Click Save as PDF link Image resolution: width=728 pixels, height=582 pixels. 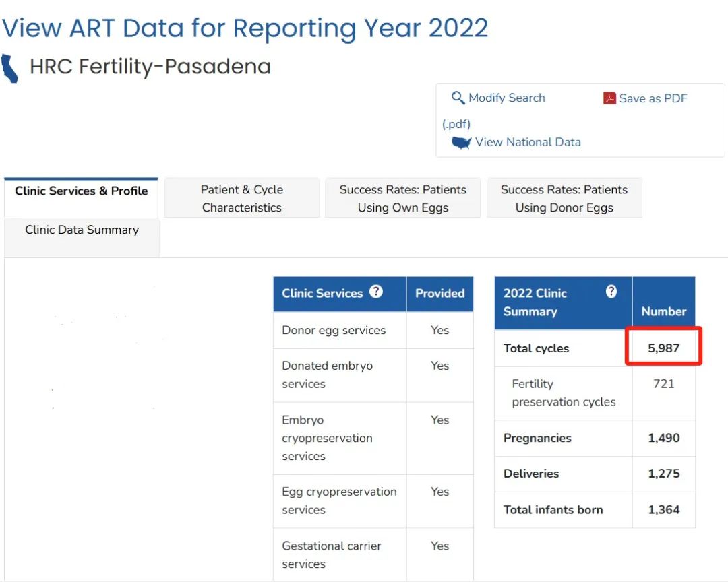tap(653, 98)
